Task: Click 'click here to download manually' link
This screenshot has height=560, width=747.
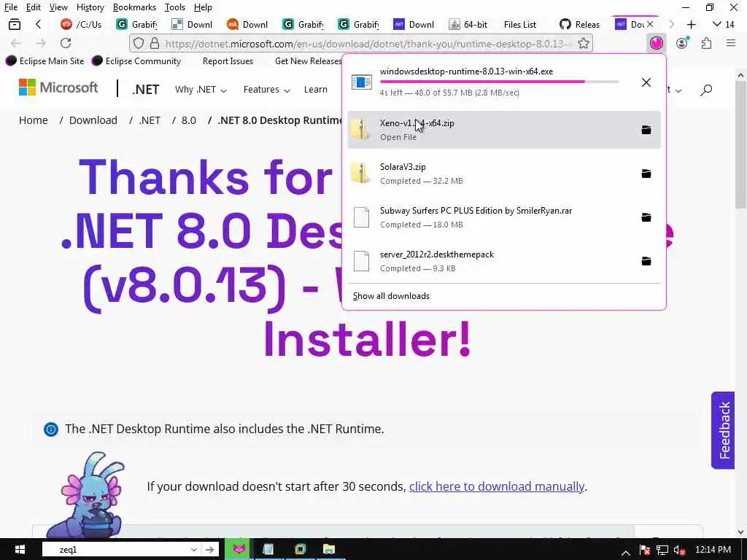Action: click(x=496, y=486)
